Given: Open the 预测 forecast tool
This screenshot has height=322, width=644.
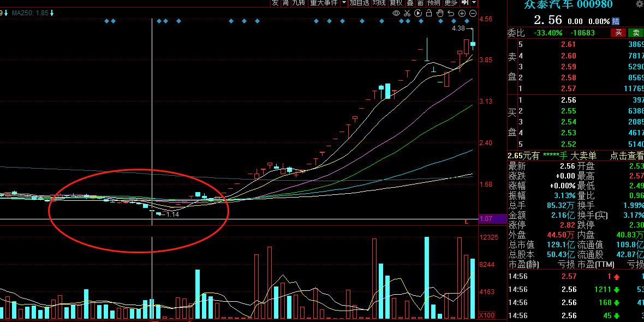Looking at the screenshot, I should tap(433, 3).
